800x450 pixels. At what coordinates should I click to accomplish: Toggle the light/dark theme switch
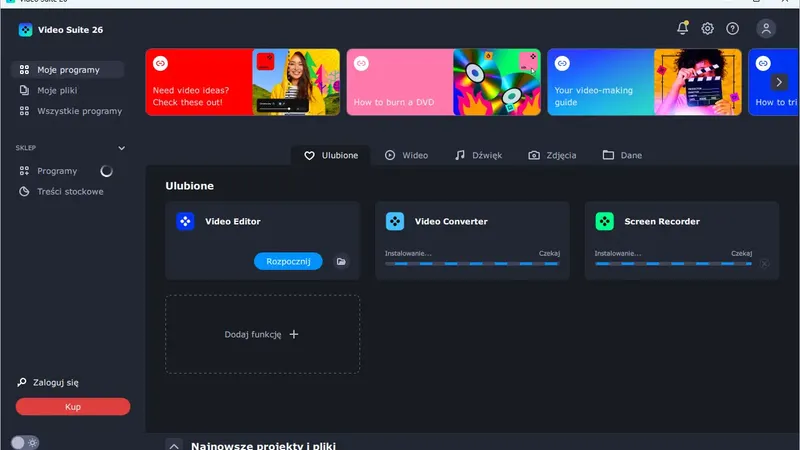[x=25, y=442]
